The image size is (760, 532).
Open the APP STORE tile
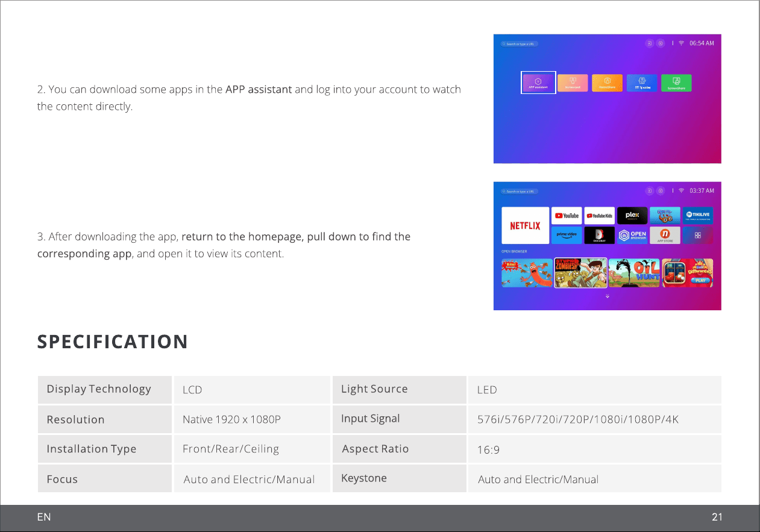[665, 235]
